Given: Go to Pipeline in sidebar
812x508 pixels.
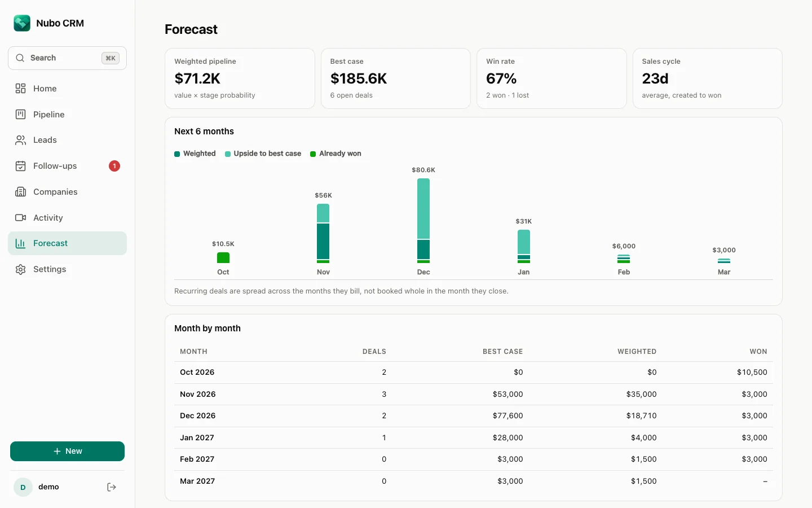Looking at the screenshot, I should click(67, 115).
